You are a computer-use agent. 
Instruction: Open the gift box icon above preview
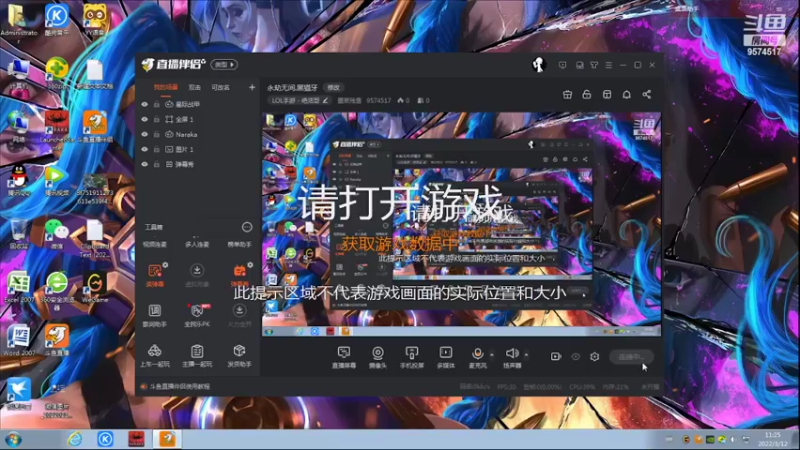tap(567, 95)
